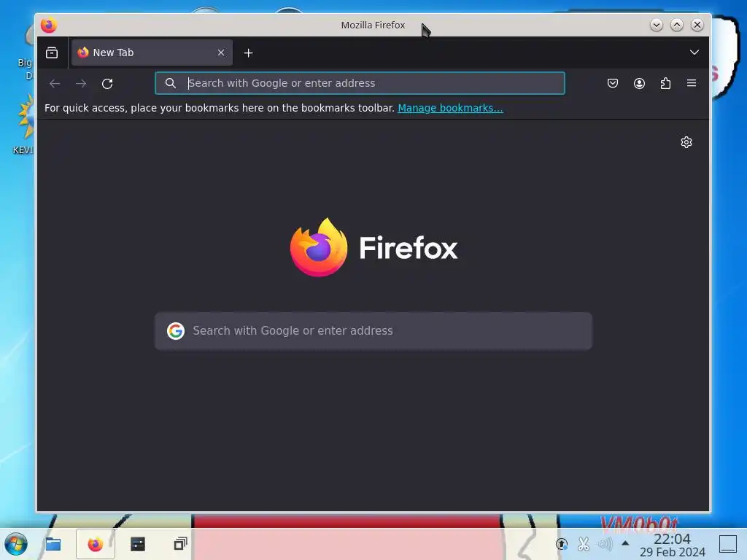Select the New Tab tab
This screenshot has height=560, width=747.
152,52
